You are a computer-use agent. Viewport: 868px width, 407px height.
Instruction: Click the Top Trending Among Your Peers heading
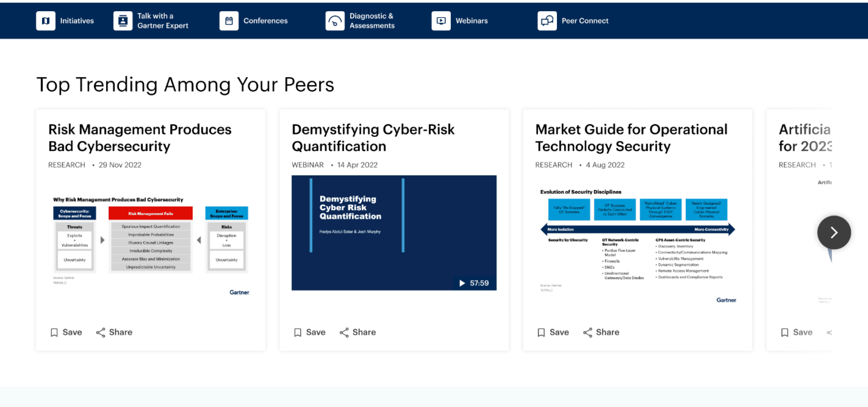click(185, 85)
